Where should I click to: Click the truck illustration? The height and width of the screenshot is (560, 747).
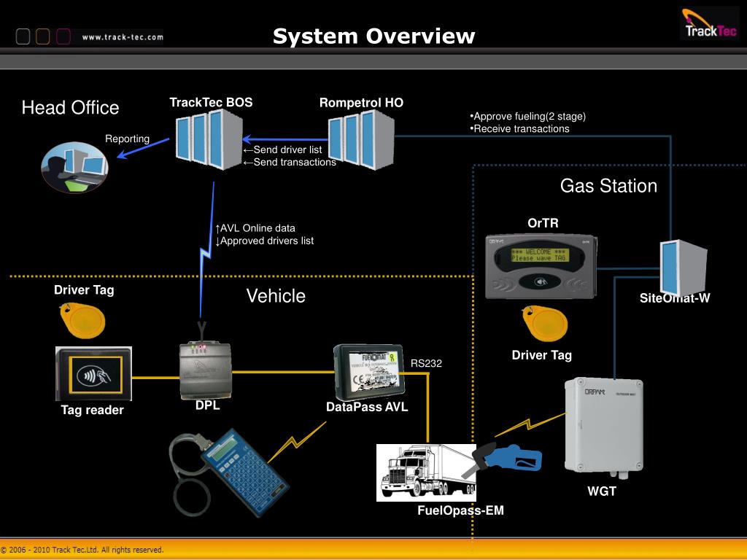(x=426, y=472)
